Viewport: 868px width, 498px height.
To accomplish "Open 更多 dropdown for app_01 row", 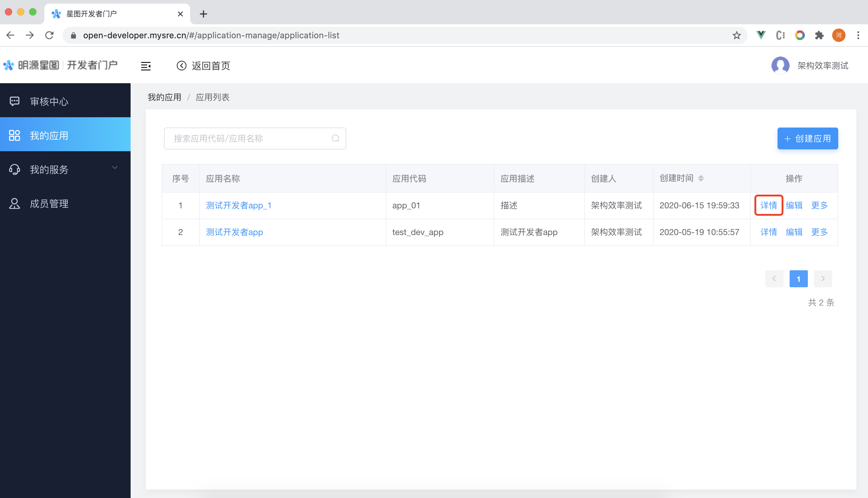I will (x=819, y=205).
